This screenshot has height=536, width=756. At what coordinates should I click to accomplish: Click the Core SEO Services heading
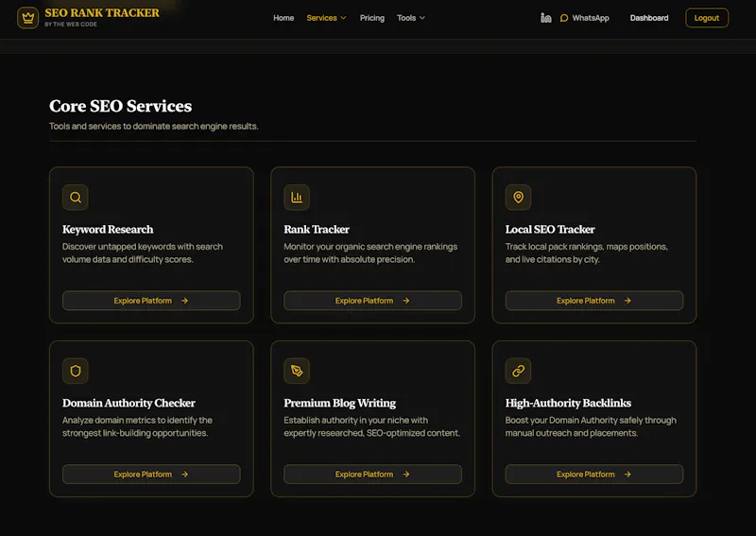point(121,106)
